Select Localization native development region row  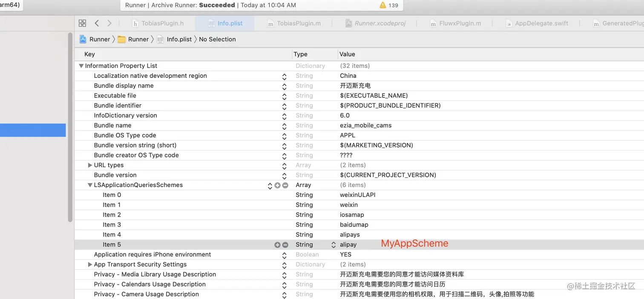(x=359, y=76)
